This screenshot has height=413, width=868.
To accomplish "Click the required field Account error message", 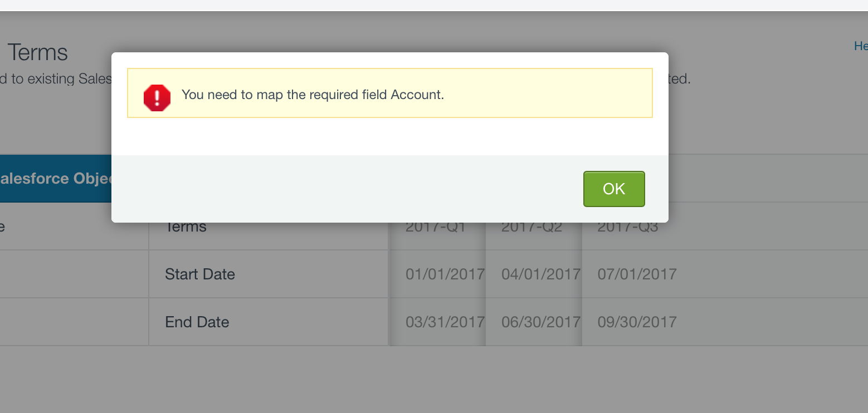I will tap(313, 95).
